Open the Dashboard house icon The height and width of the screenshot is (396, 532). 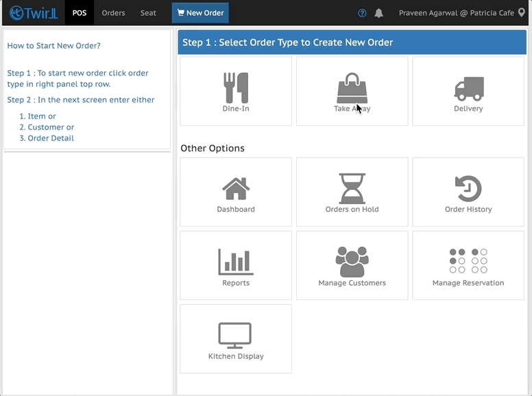pyautogui.click(x=236, y=188)
